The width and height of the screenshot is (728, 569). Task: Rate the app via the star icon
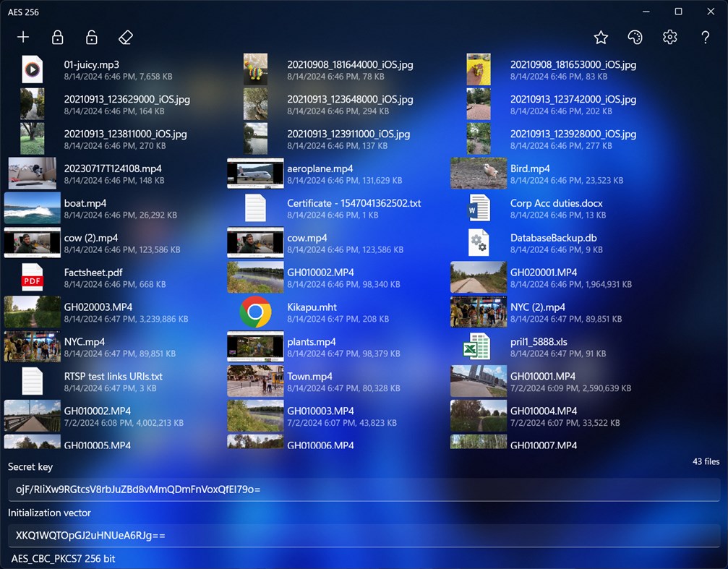tap(600, 37)
